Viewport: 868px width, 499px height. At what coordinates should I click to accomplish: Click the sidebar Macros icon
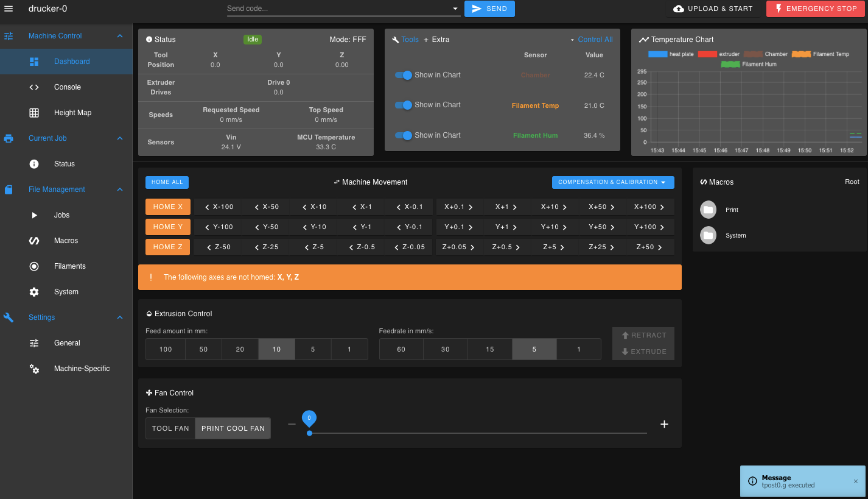34,241
